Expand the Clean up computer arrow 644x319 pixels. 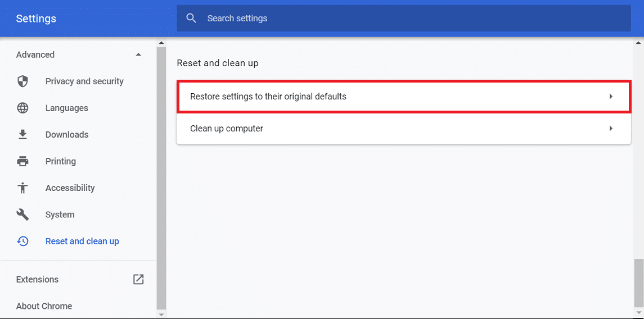[x=611, y=129]
